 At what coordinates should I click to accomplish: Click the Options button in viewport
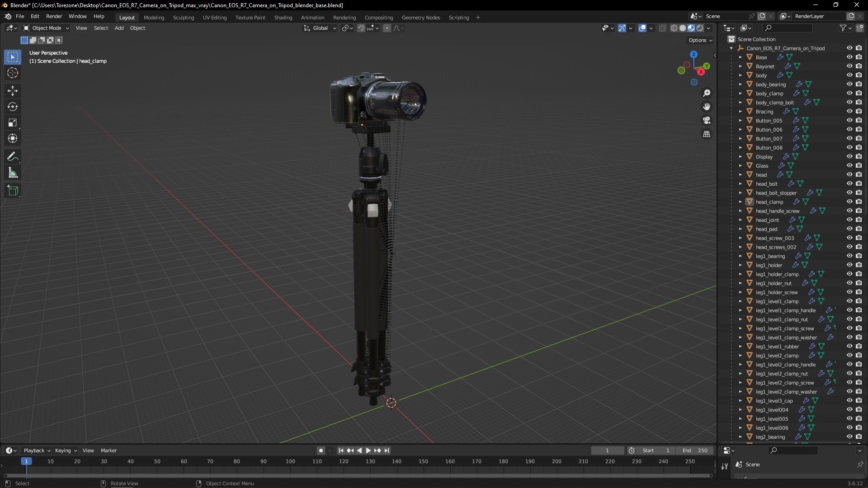700,40
